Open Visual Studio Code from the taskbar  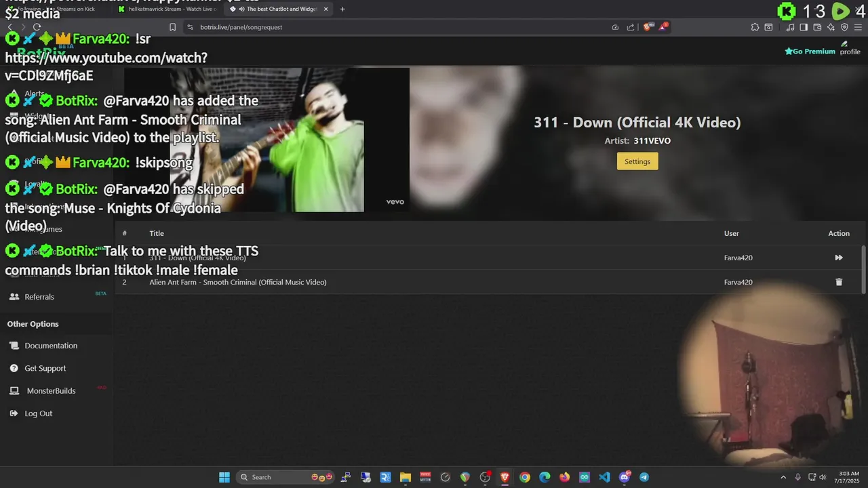604,477
